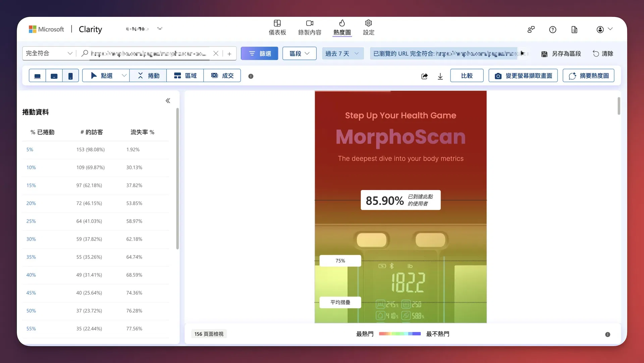Click the heatmap type info icon
This screenshot has width=644, height=363.
pos(251,76)
